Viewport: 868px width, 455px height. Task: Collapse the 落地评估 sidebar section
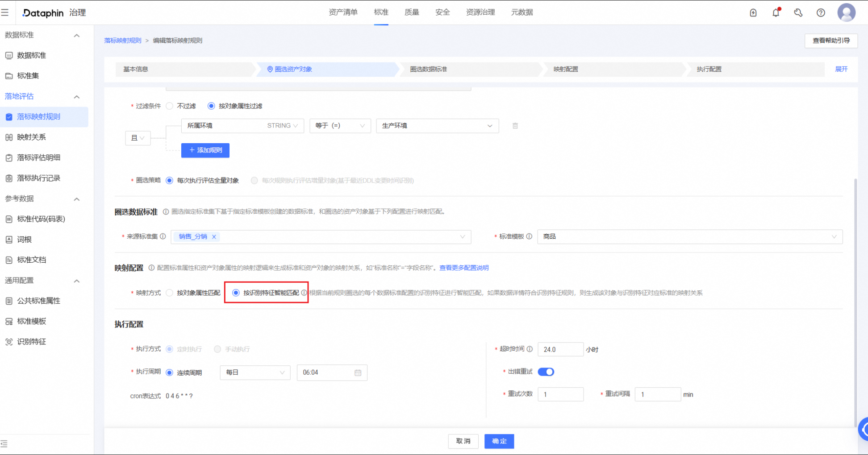pyautogui.click(x=77, y=97)
